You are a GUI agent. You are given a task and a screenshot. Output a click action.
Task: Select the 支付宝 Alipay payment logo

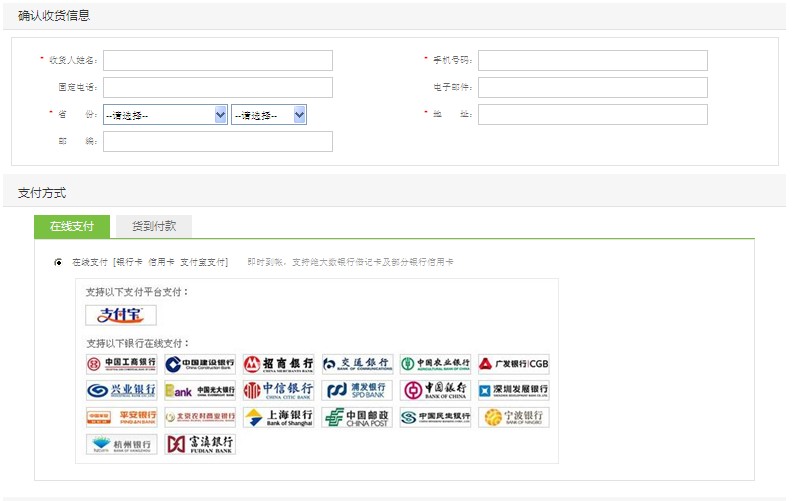121,315
